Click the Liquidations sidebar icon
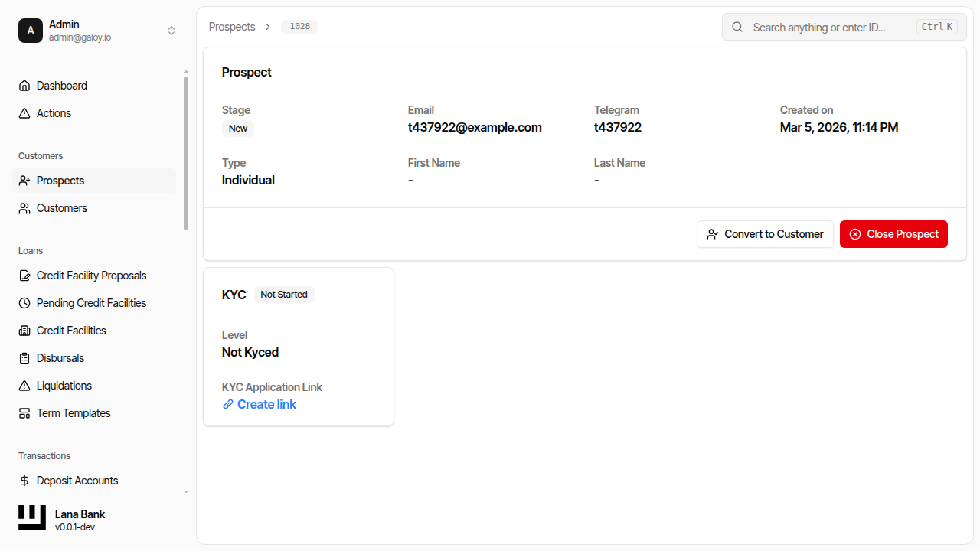The width and height of the screenshot is (980, 551). coord(24,385)
